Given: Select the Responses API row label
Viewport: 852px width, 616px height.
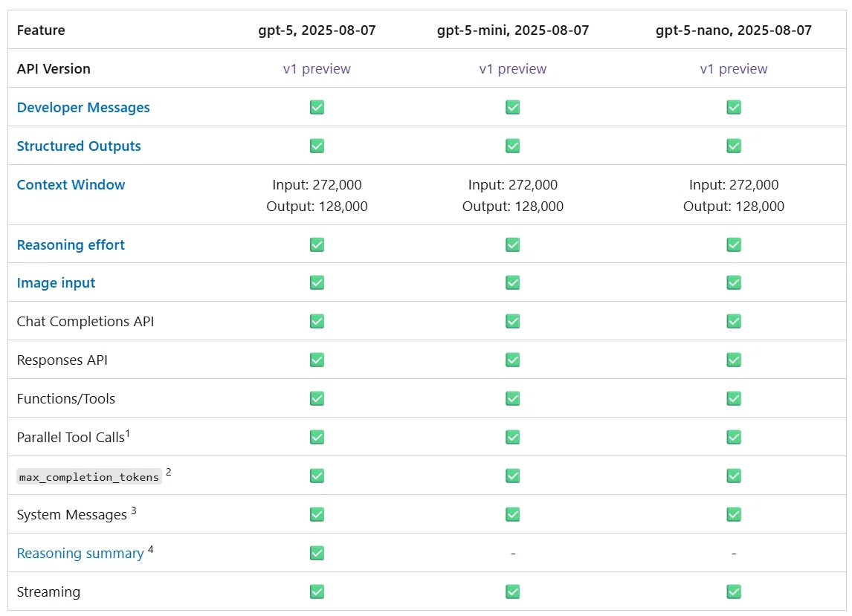Looking at the screenshot, I should pyautogui.click(x=62, y=360).
